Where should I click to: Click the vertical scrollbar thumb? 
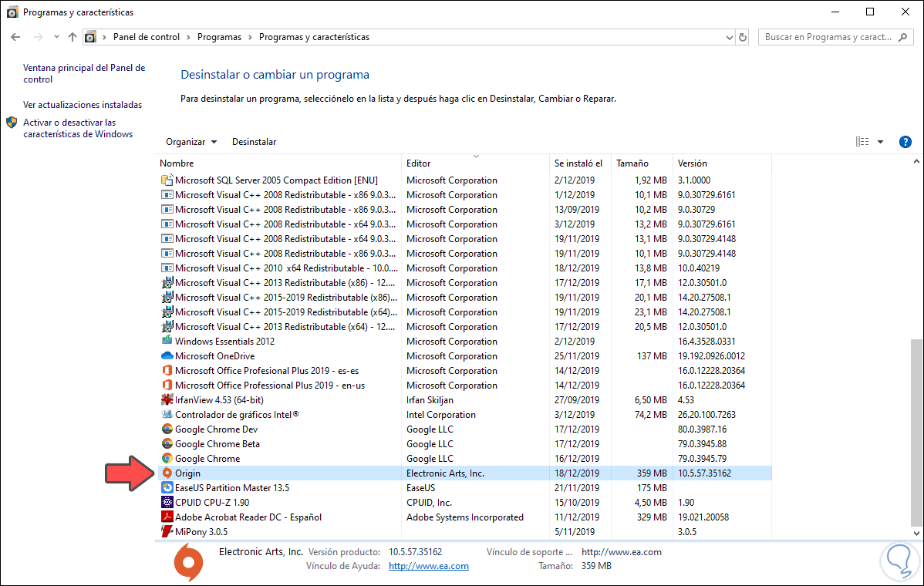point(916,433)
